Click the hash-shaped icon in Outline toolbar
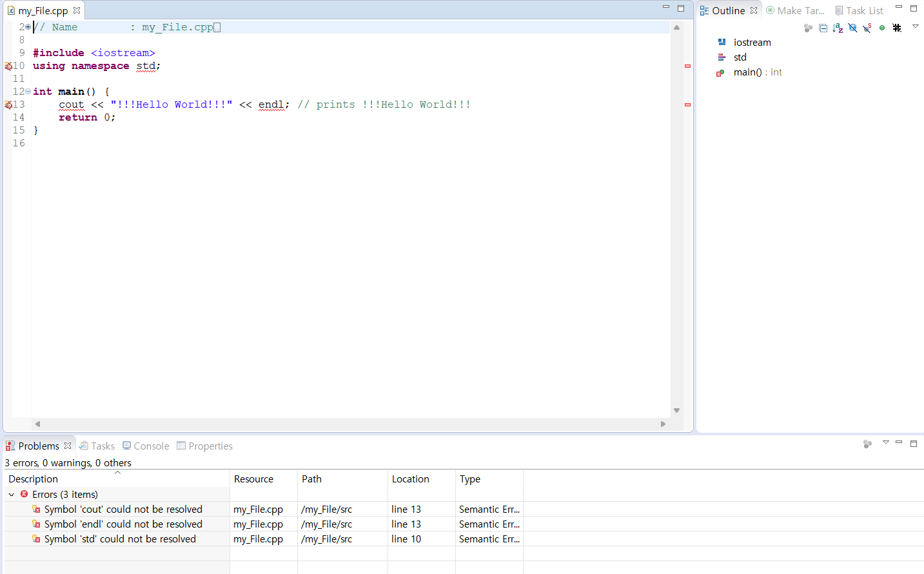Viewport: 924px width, 574px height. [897, 28]
